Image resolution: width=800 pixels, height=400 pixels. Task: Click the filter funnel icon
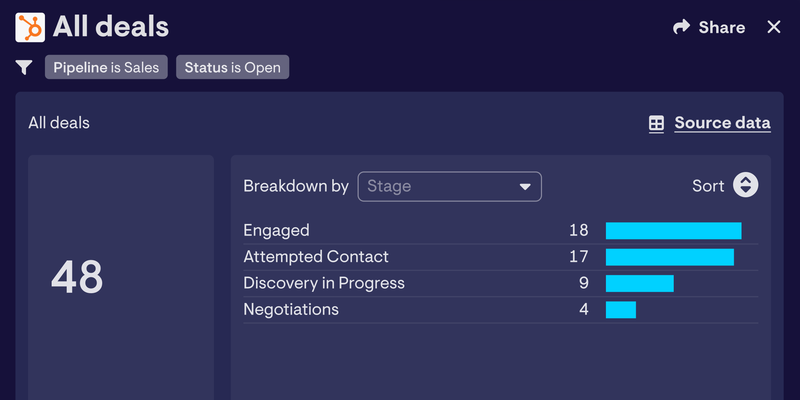24,67
